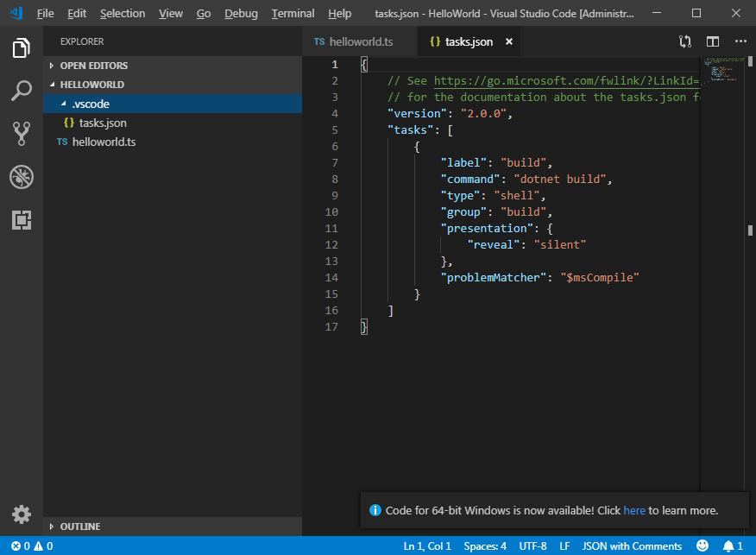Screen dimensions: 756x555
Task: Click line number 10 in gutter
Action: [x=331, y=211]
